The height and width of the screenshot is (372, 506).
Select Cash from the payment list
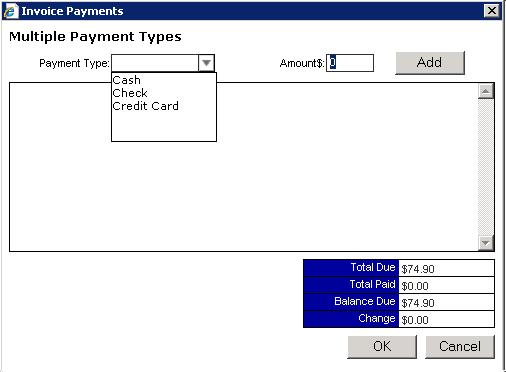(127, 80)
